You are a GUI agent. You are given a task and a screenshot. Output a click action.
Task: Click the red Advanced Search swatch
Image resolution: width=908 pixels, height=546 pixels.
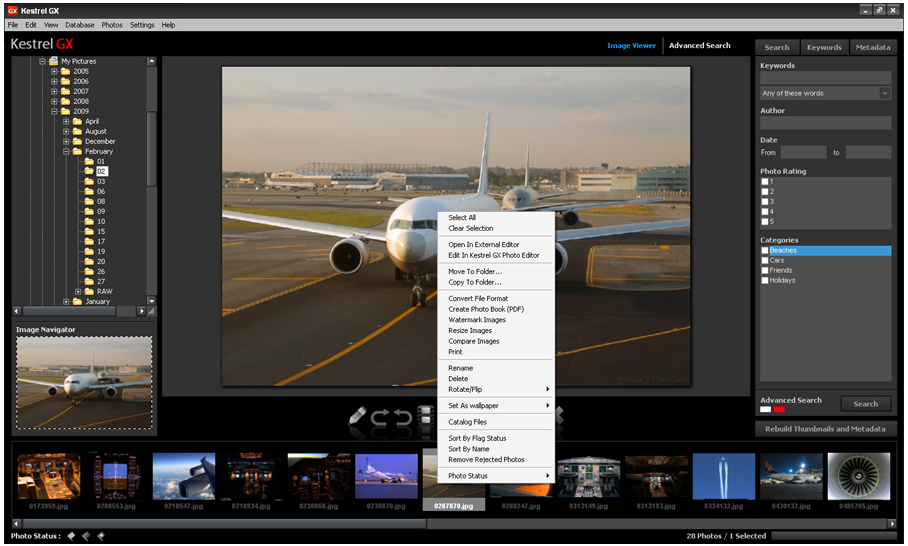click(x=779, y=409)
